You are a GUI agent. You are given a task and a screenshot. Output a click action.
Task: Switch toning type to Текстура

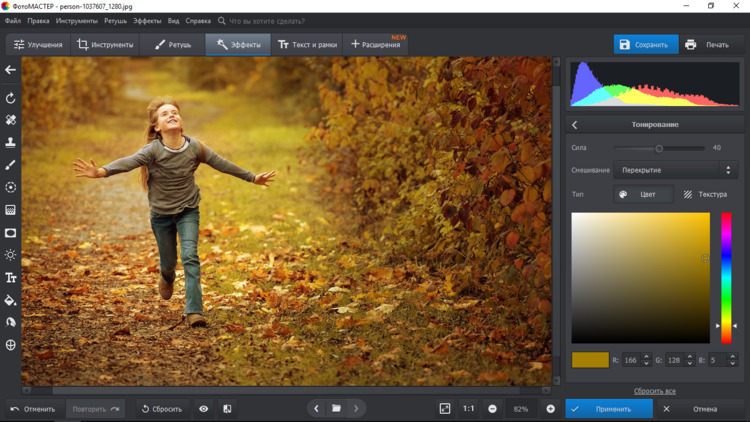705,194
